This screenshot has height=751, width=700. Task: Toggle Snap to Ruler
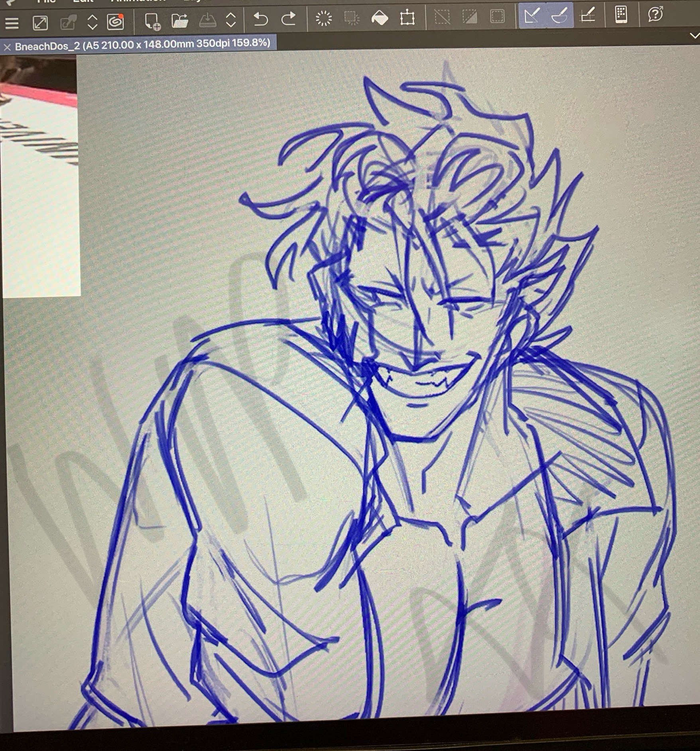532,16
